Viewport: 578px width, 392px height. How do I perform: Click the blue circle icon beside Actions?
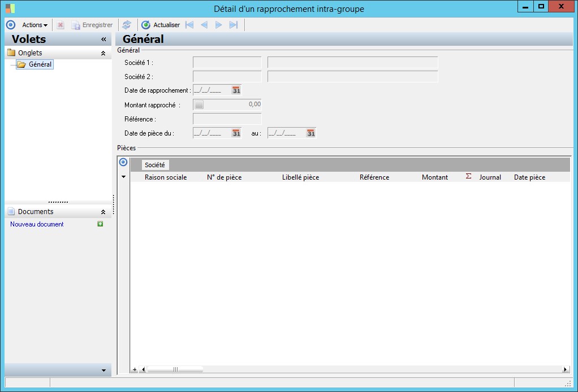click(x=11, y=25)
